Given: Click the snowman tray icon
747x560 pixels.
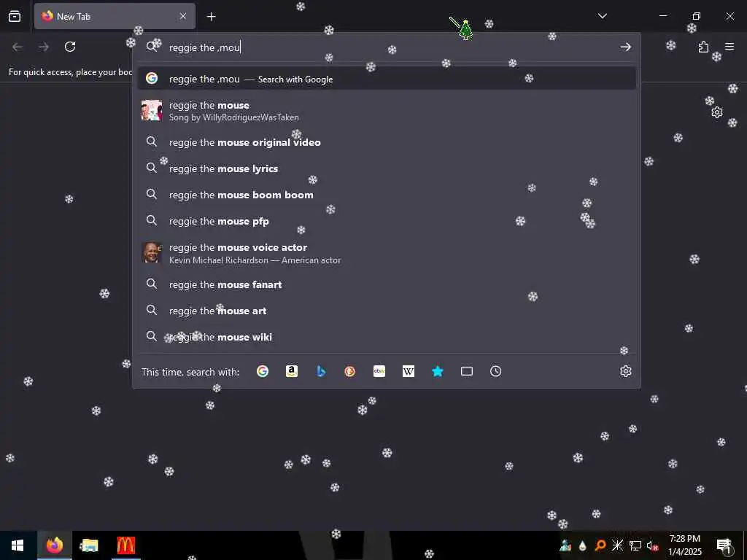Looking at the screenshot, I should click(x=565, y=545).
